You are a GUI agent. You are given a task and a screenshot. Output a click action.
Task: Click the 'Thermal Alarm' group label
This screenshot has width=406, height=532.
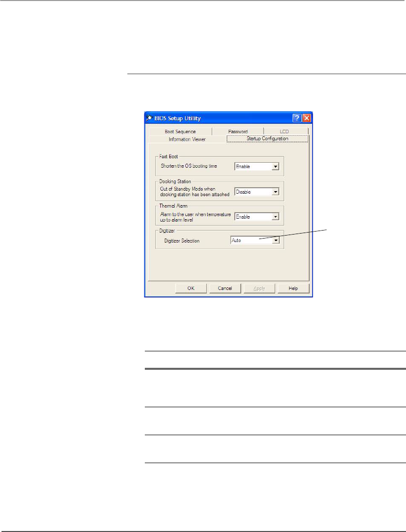click(x=173, y=206)
